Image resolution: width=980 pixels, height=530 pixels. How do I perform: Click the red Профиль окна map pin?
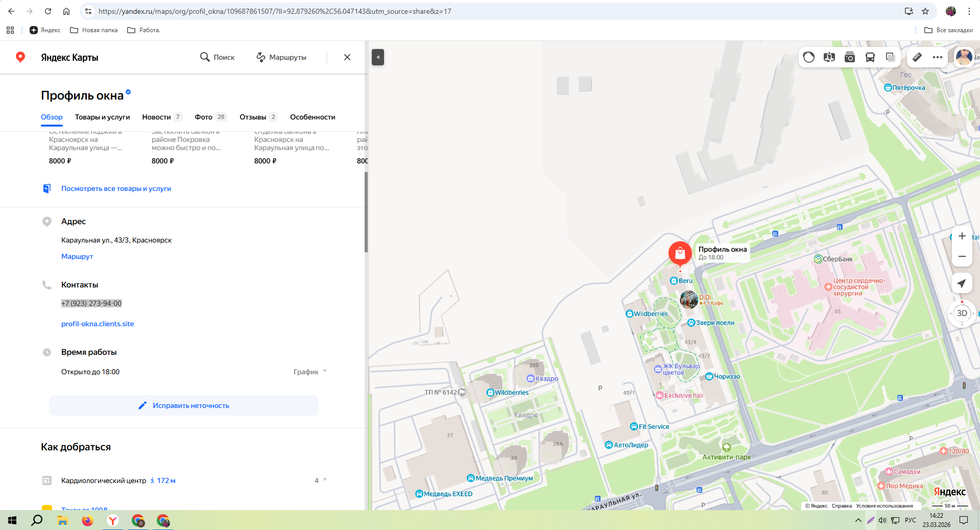[x=680, y=253]
